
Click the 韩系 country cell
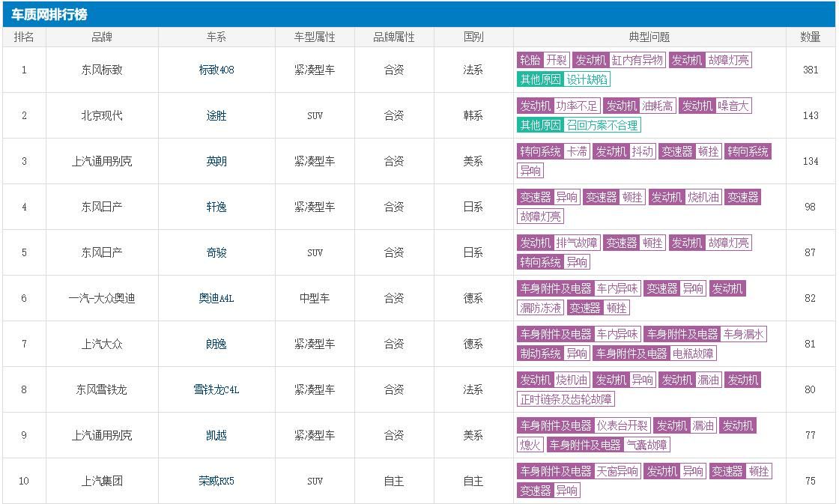473,115
